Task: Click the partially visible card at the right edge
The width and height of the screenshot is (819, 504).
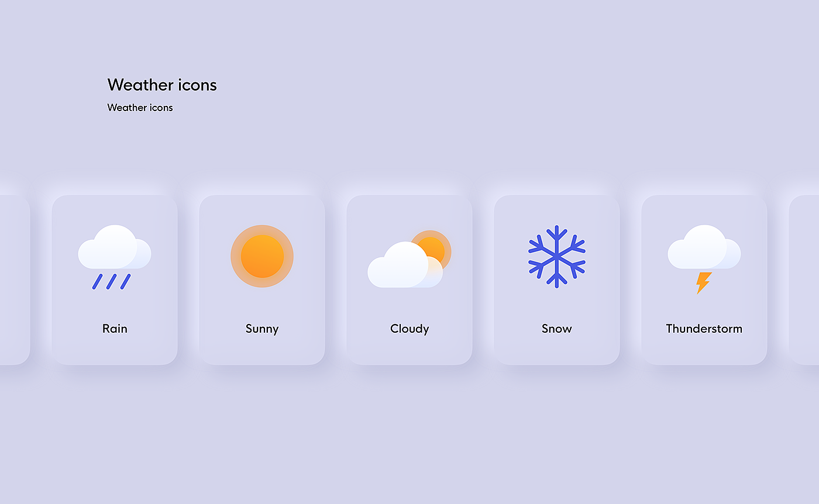Action: [806, 279]
